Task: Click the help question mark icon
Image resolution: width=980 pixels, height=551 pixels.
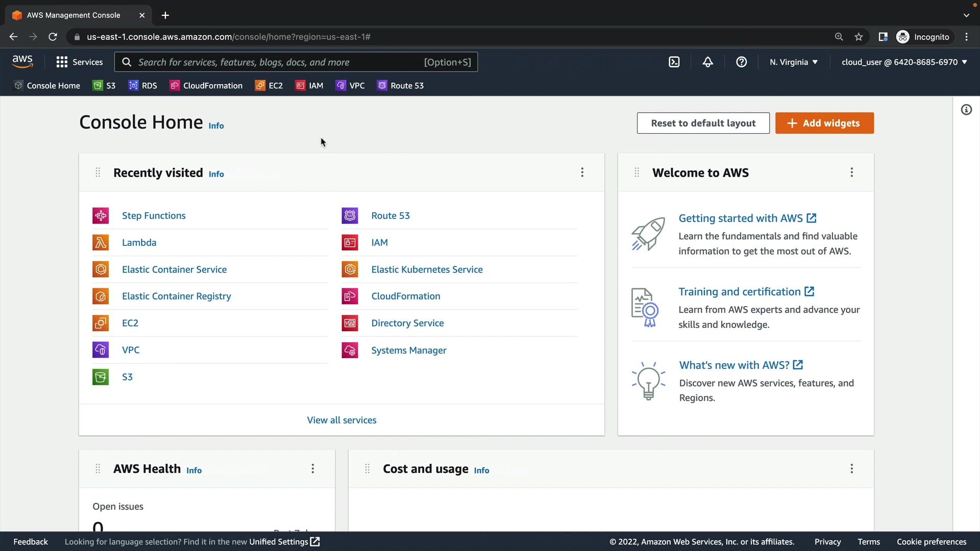Action: (x=741, y=62)
